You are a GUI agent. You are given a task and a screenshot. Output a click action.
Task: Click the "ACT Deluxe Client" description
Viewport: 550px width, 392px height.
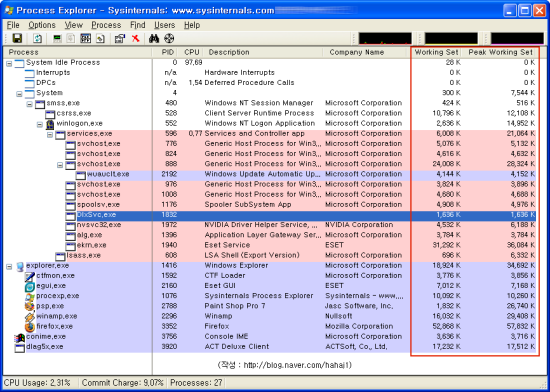237,347
